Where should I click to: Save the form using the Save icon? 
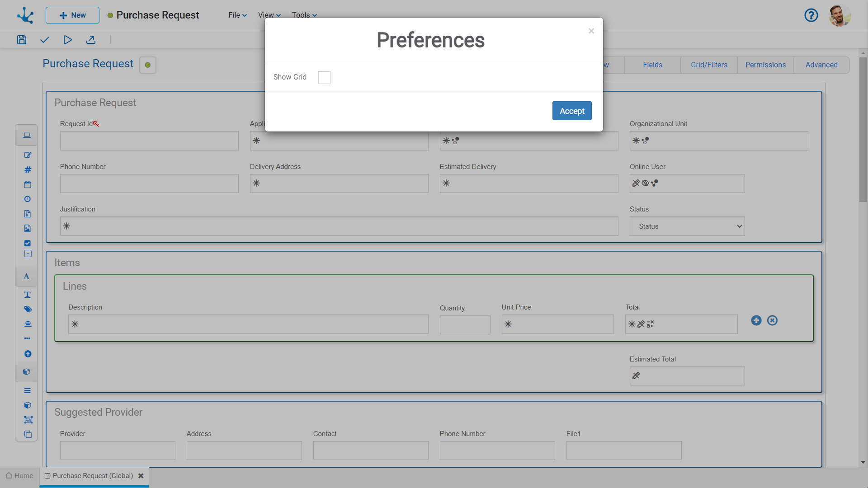21,40
